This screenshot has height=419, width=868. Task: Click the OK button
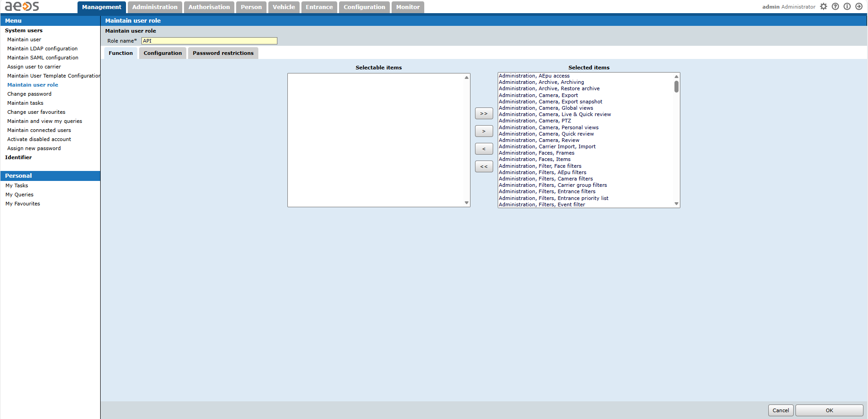pyautogui.click(x=829, y=410)
